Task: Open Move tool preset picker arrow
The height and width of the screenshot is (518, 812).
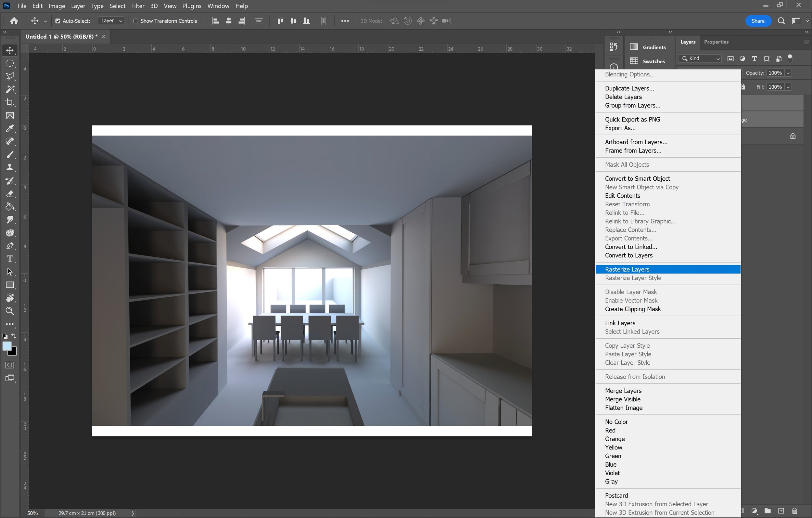Action: (45, 21)
